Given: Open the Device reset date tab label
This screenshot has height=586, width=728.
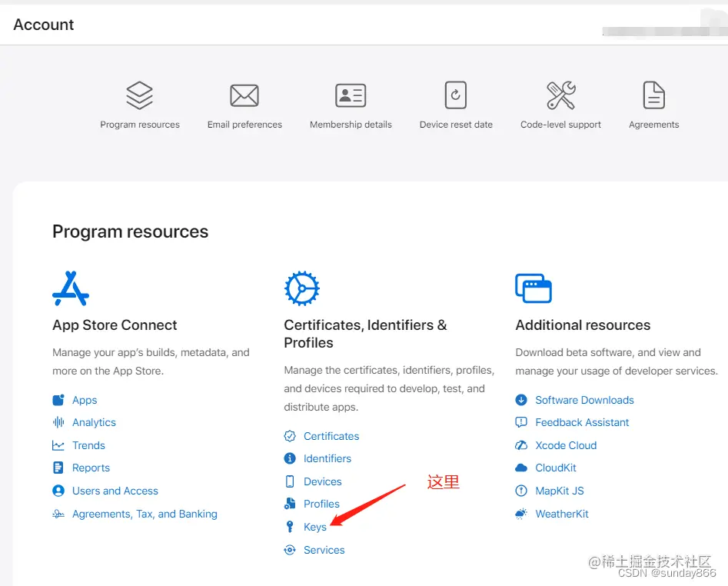Looking at the screenshot, I should (456, 125).
